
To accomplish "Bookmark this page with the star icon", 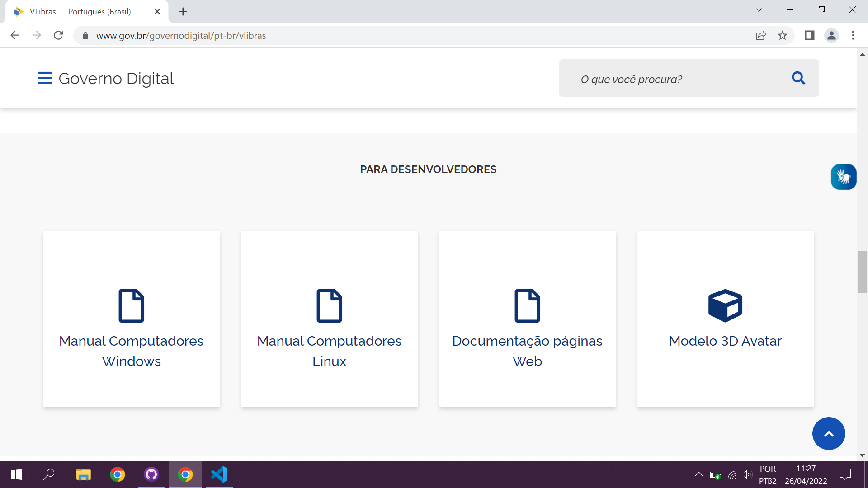I will (783, 35).
